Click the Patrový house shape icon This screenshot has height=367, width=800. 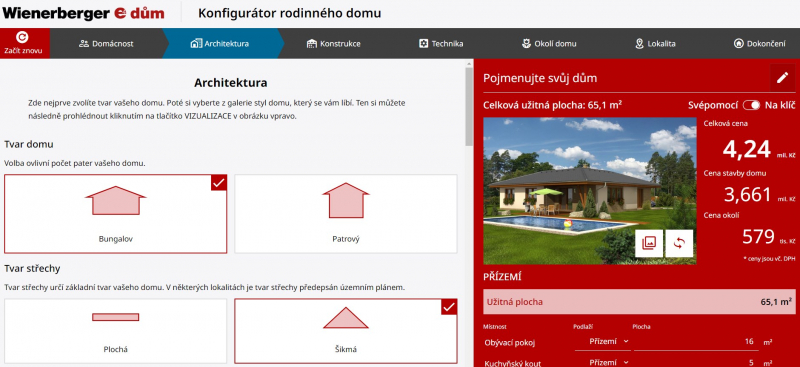(345, 200)
